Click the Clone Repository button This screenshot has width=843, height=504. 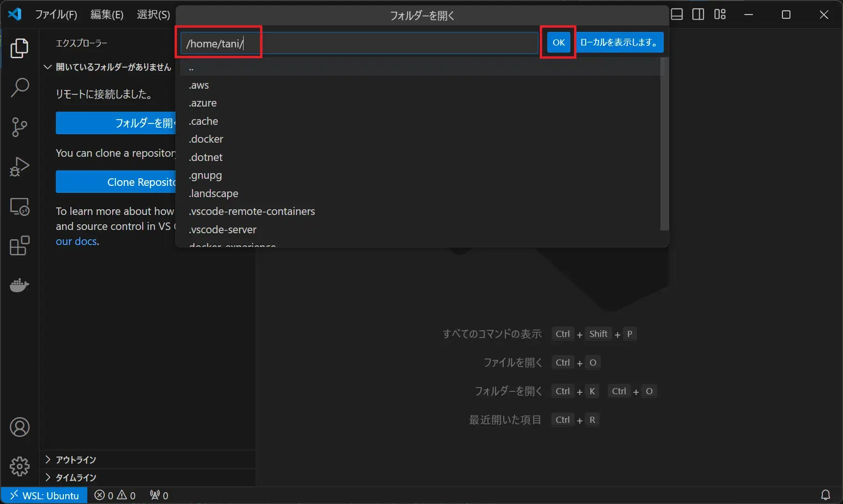coord(115,182)
